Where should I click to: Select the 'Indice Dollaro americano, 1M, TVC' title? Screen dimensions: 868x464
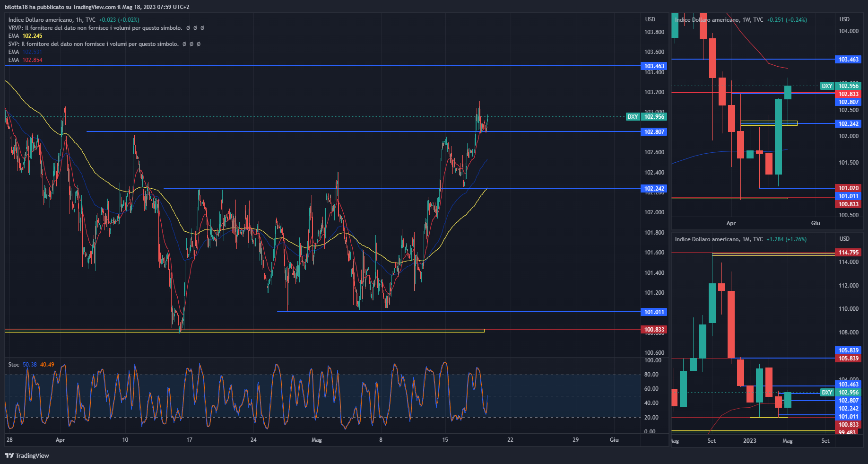pos(719,239)
